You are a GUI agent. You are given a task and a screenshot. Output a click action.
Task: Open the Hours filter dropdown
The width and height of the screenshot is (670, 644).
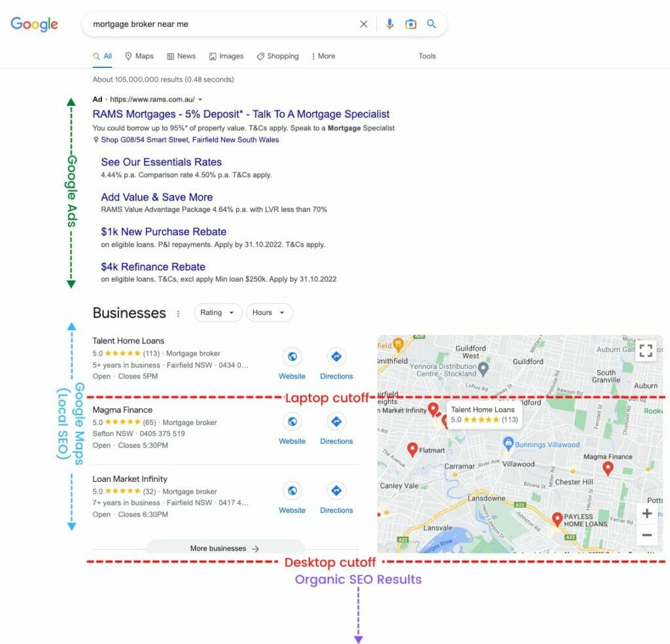(x=269, y=313)
